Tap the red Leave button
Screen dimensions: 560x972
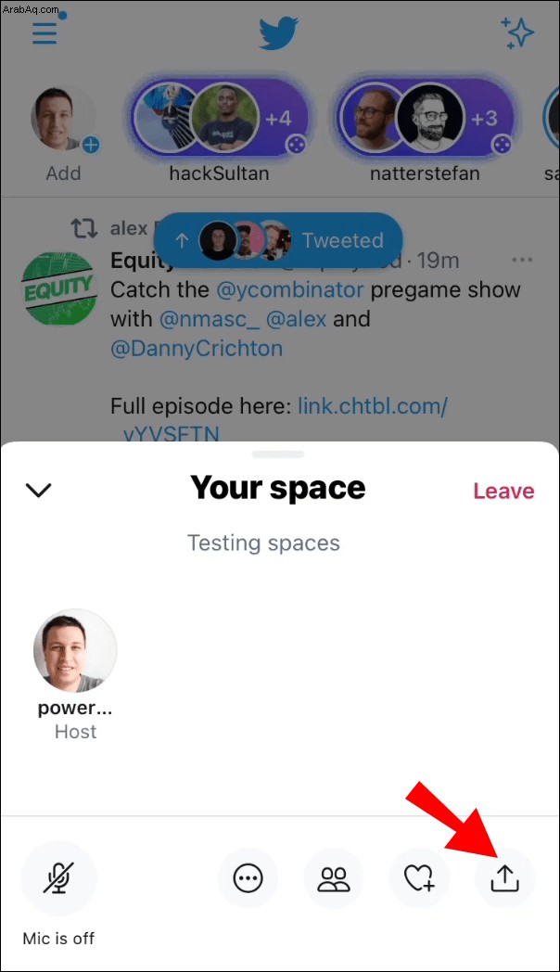coord(503,491)
